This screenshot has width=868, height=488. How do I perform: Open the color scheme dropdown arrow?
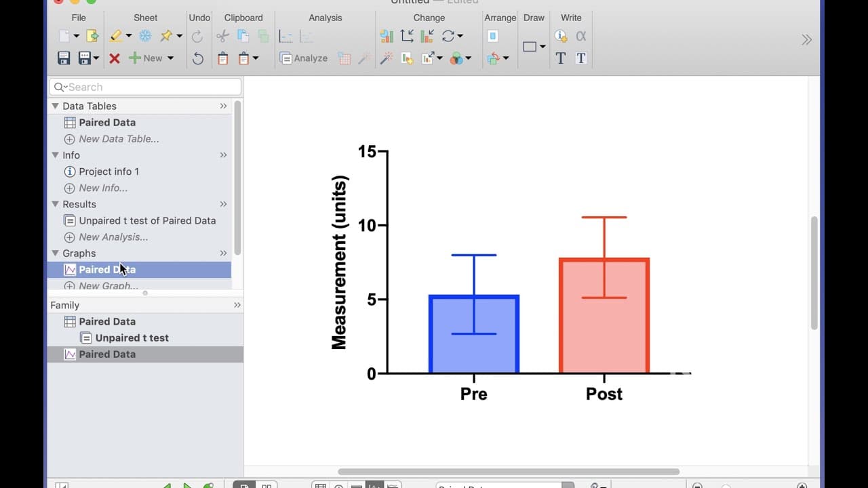click(468, 58)
